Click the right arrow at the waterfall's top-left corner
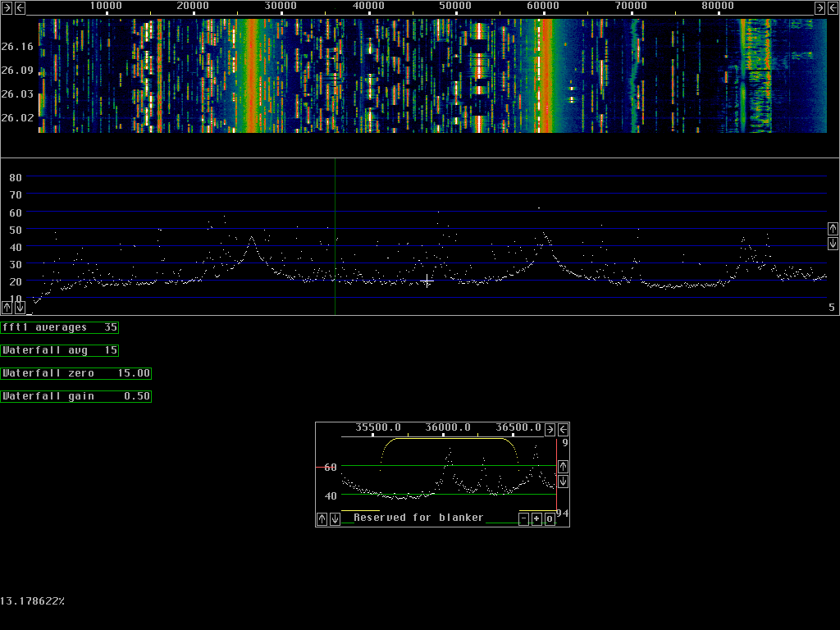 coord(7,7)
